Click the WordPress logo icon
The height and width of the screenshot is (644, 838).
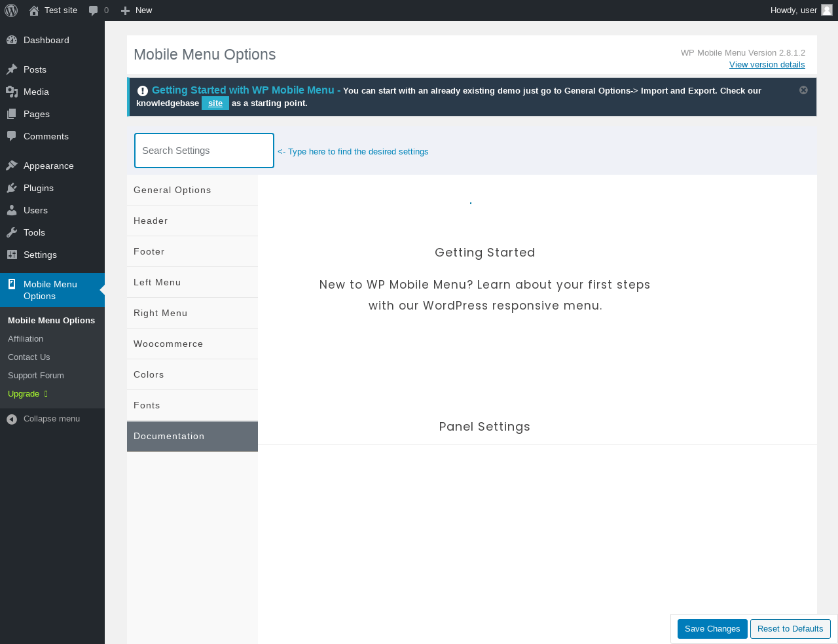pyautogui.click(x=11, y=10)
